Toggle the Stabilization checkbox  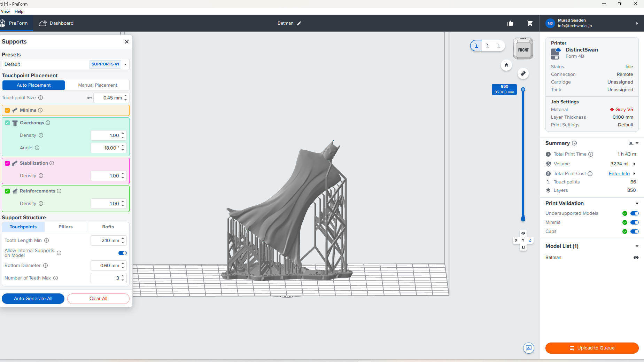point(7,163)
